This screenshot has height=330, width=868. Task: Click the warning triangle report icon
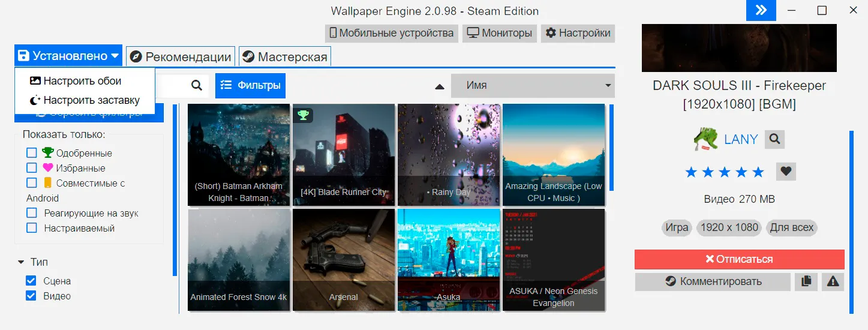click(833, 281)
